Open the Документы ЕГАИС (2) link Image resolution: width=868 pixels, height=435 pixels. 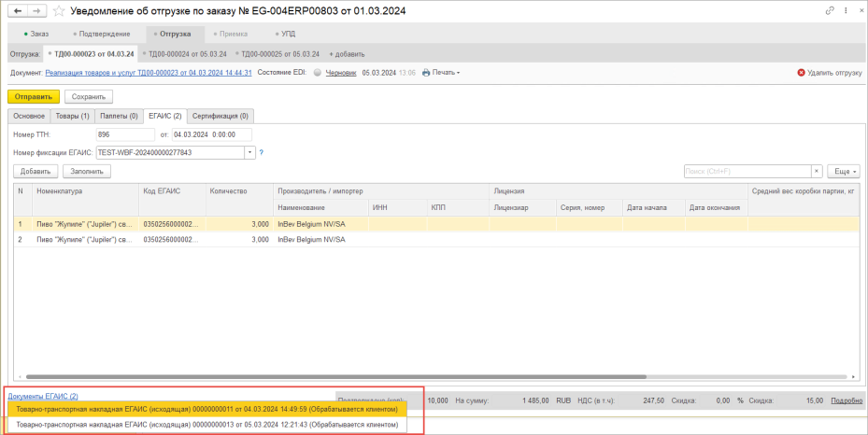point(43,397)
